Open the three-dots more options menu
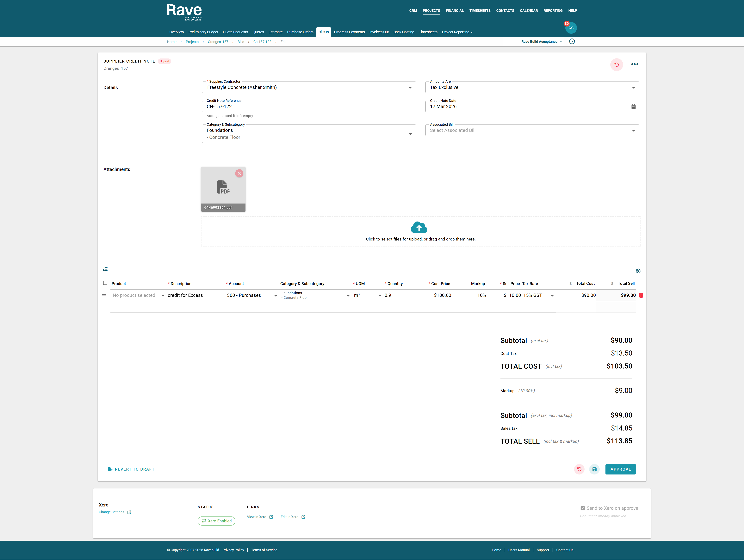The height and width of the screenshot is (560, 744). pos(634,64)
